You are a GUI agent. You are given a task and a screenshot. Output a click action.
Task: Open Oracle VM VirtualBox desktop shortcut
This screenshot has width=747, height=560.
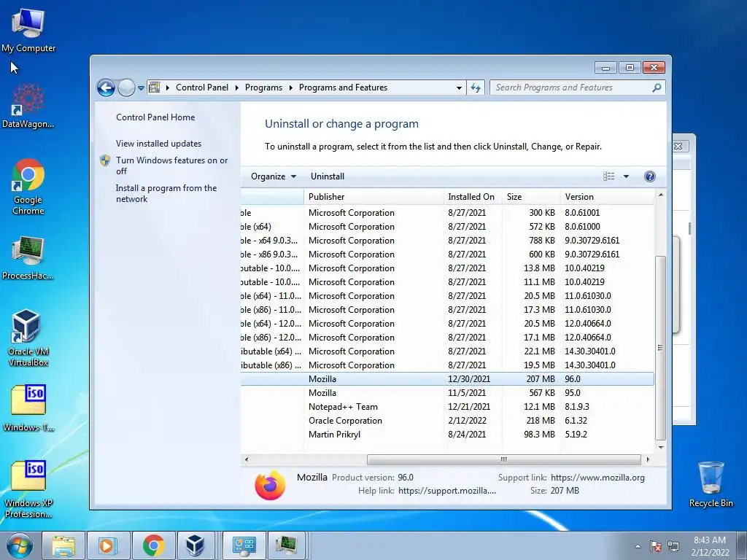point(28,338)
